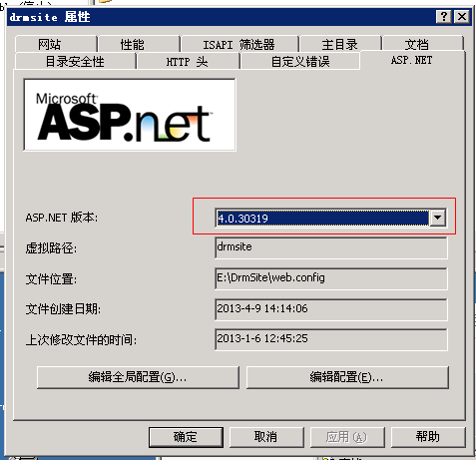476x460 pixels.
Task: Click the ASP.NET tab
Action: click(412, 60)
